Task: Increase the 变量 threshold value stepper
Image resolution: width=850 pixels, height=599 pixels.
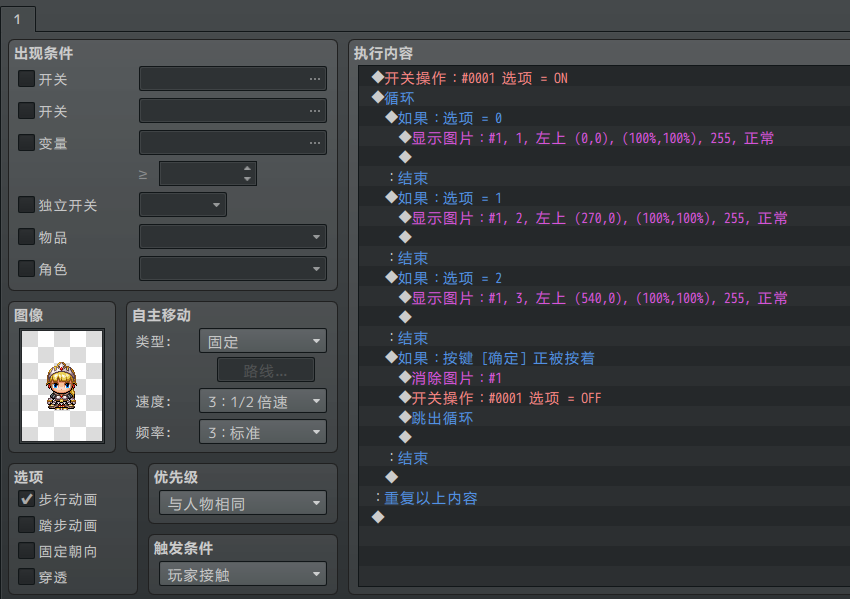Action: coord(247,168)
